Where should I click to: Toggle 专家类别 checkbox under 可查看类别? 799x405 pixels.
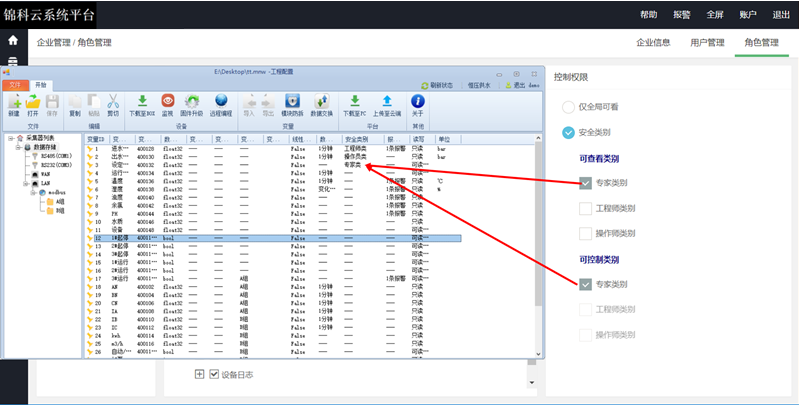[x=585, y=183]
